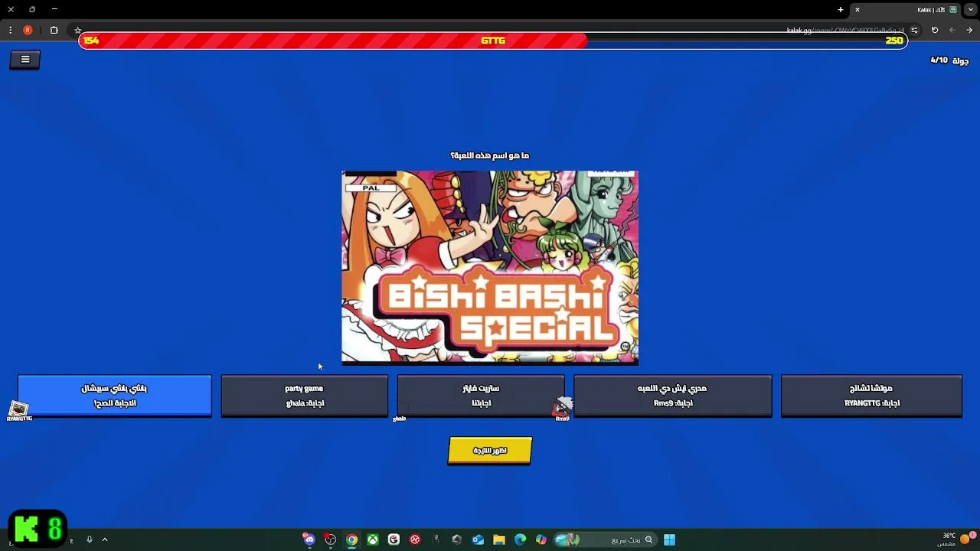Click the taskbar quick search box
This screenshot has height=551, width=980.
pos(605,540)
